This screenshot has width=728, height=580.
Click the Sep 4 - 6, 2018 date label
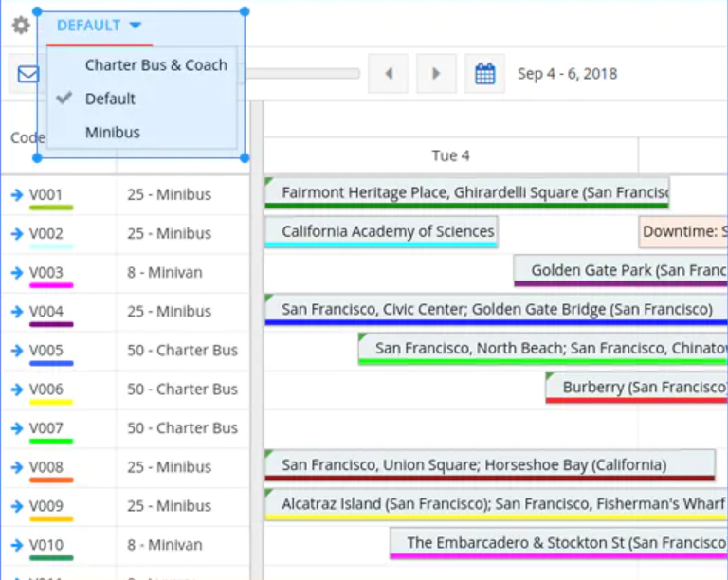pyautogui.click(x=568, y=73)
